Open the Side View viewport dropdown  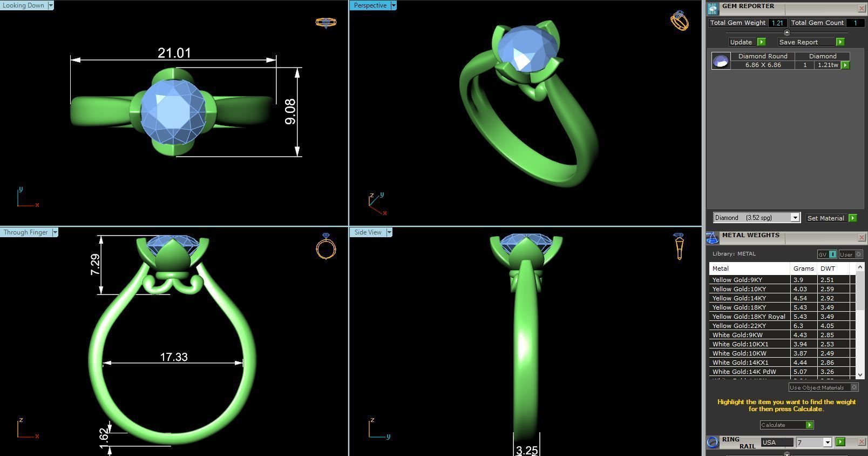[x=389, y=232]
